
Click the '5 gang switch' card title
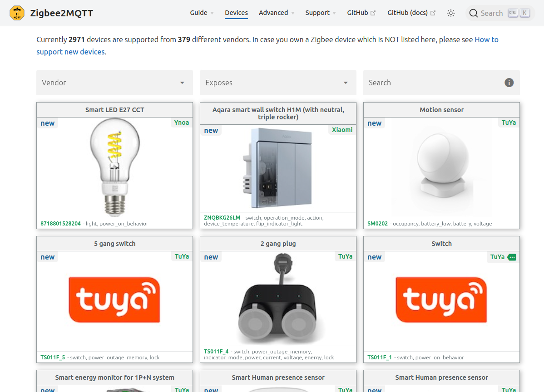pyautogui.click(x=115, y=244)
